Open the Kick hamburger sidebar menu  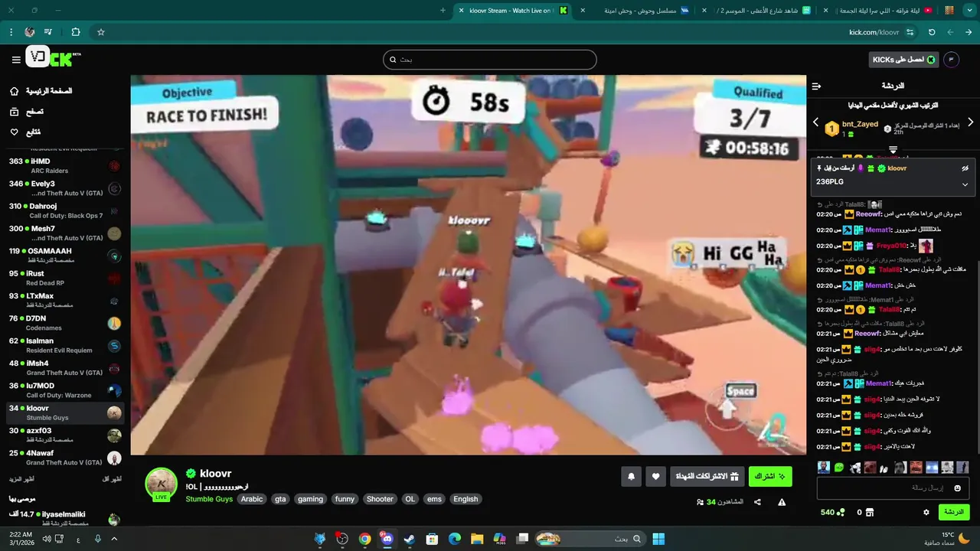tap(16, 60)
